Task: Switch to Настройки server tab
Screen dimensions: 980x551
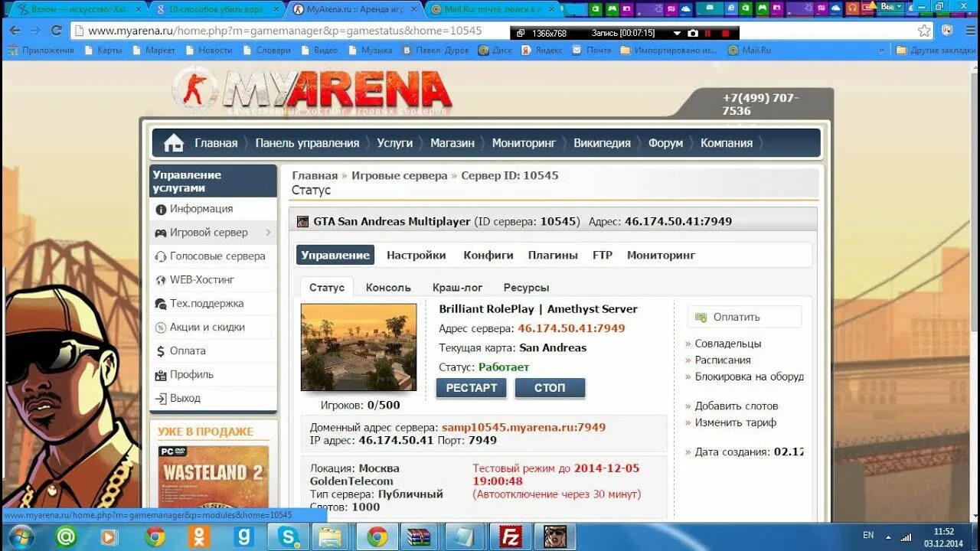Action: [x=416, y=256]
